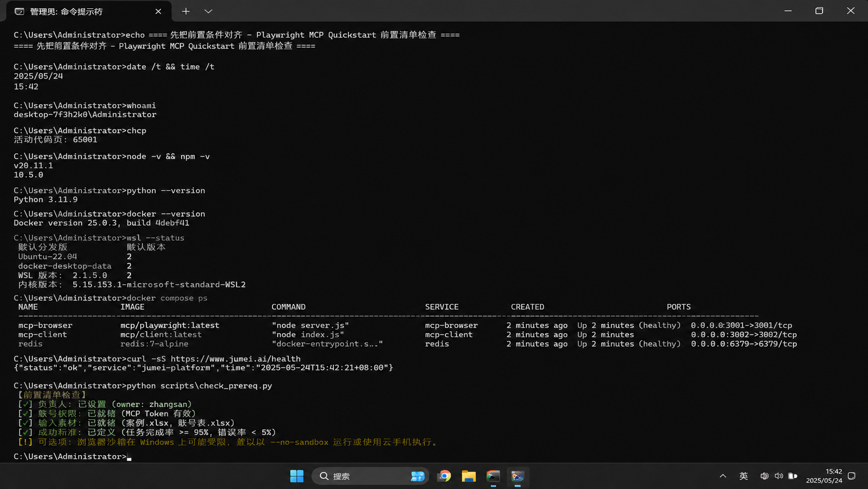Viewport: 868px width, 489px height.
Task: Click the "mcp-client" name in container table
Action: pos(43,335)
